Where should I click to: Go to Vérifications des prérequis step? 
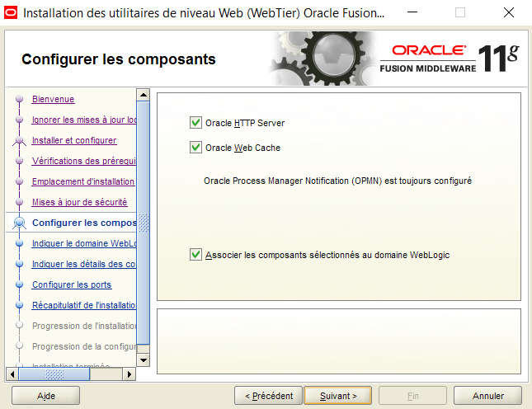click(x=82, y=161)
